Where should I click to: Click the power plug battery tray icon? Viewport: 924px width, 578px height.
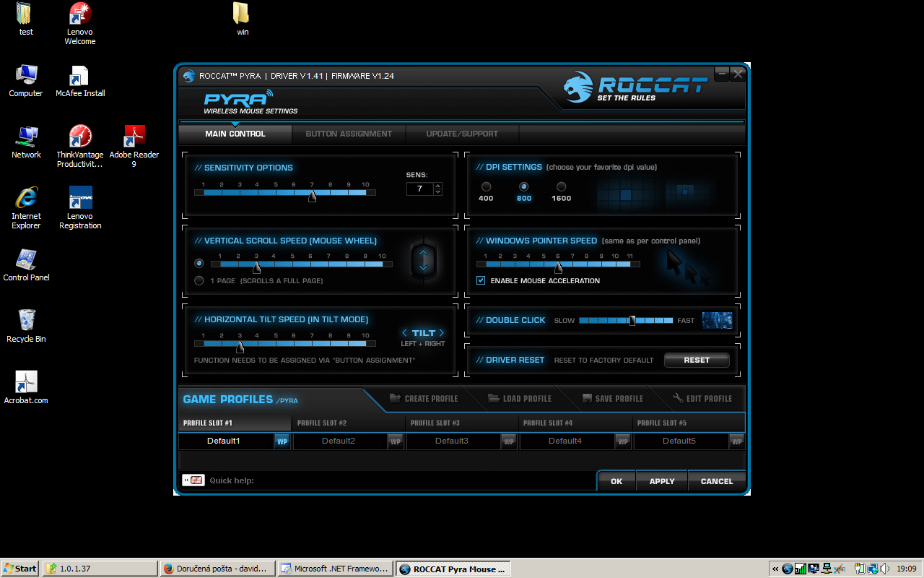(x=859, y=569)
